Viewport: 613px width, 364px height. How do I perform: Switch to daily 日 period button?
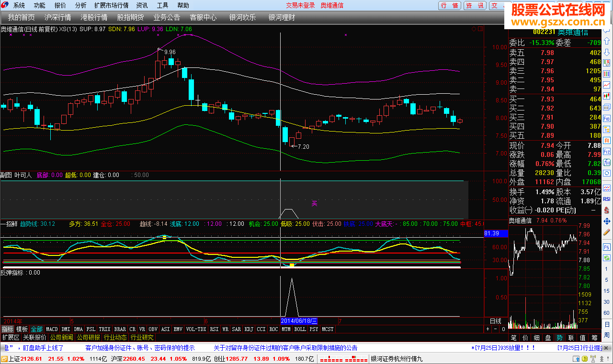(606, 324)
